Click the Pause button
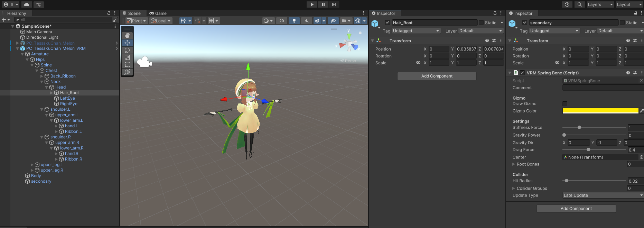The image size is (644, 228). tap(323, 4)
